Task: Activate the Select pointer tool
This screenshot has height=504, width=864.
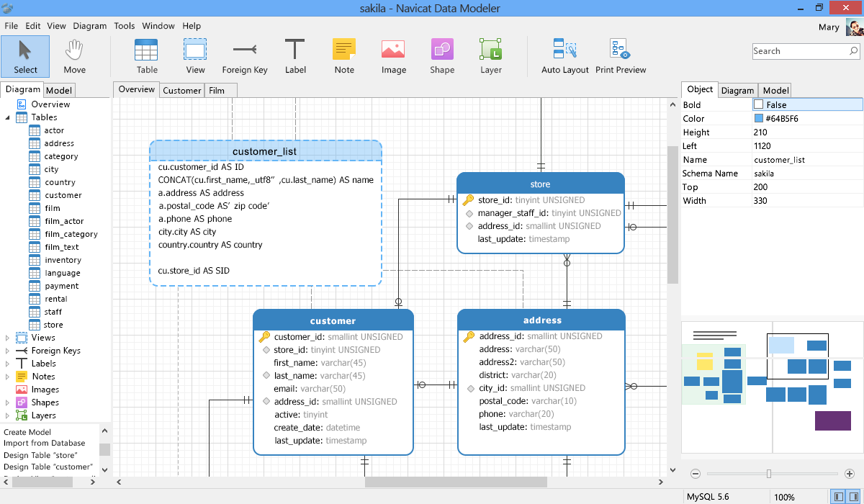Action: tap(25, 56)
